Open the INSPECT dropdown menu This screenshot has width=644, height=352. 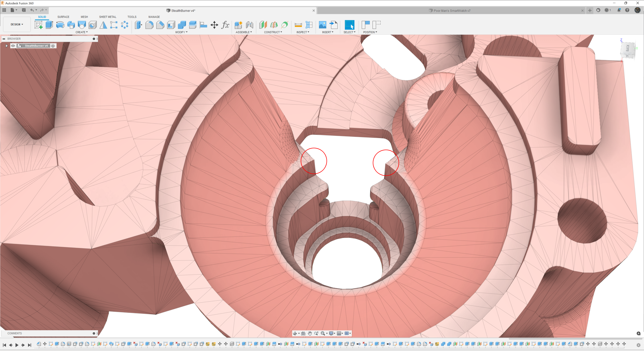tap(303, 32)
